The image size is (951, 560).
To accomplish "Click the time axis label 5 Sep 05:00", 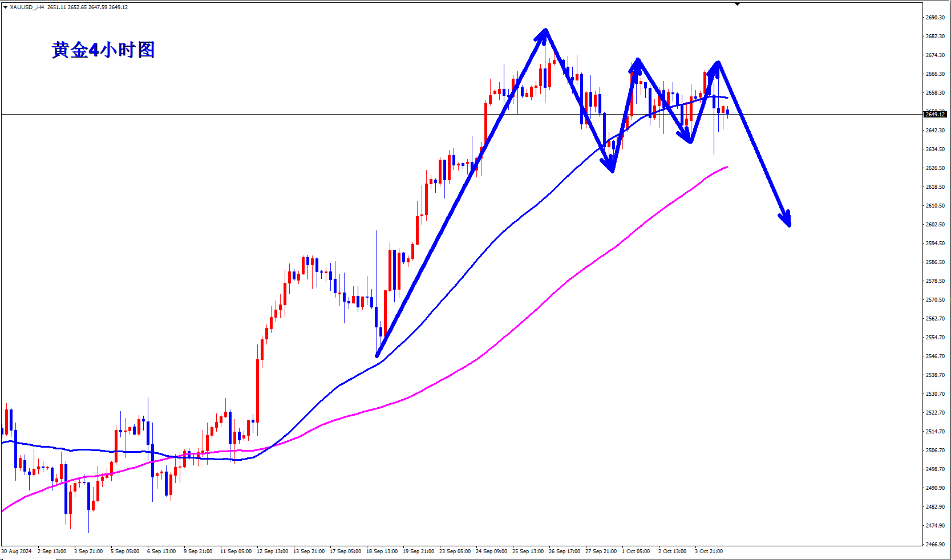I will (x=125, y=551).
